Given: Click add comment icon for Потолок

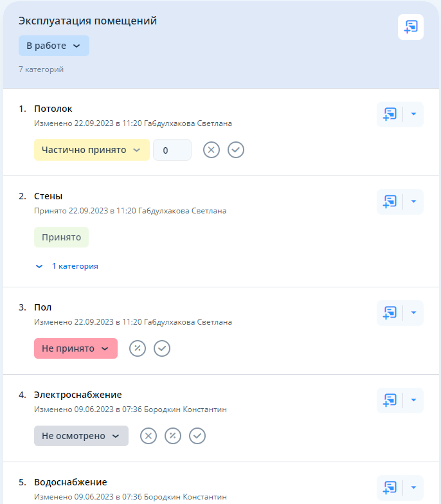Looking at the screenshot, I should (x=390, y=114).
